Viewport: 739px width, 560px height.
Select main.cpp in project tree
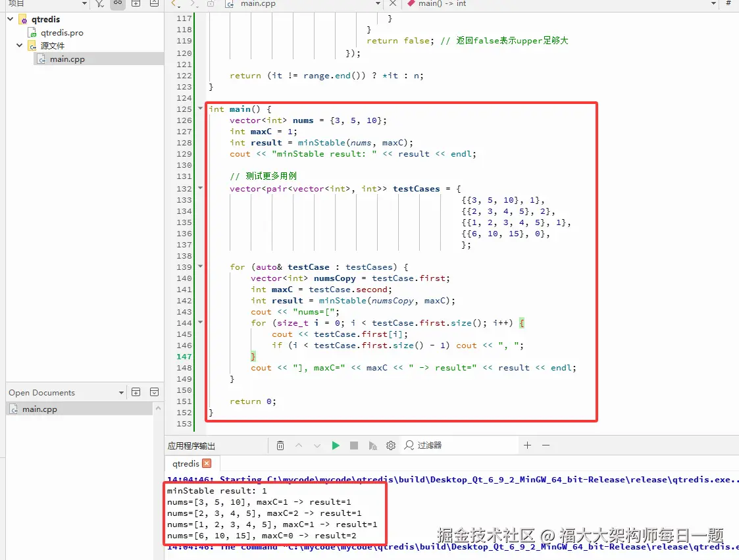[67, 59]
